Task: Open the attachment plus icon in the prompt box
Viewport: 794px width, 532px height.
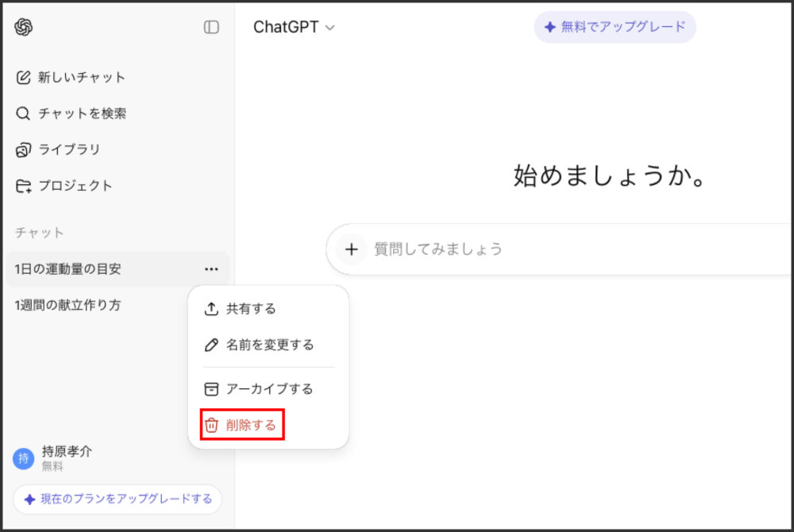Action: click(x=351, y=249)
